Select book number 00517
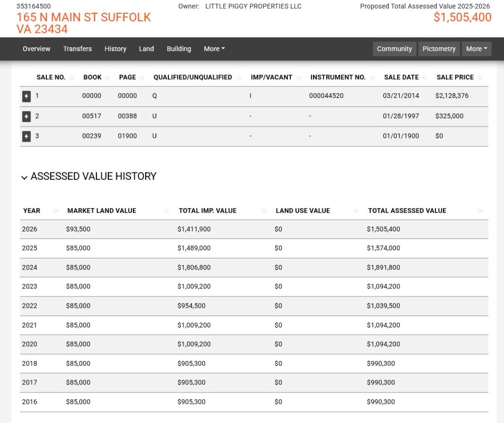 [x=92, y=116]
